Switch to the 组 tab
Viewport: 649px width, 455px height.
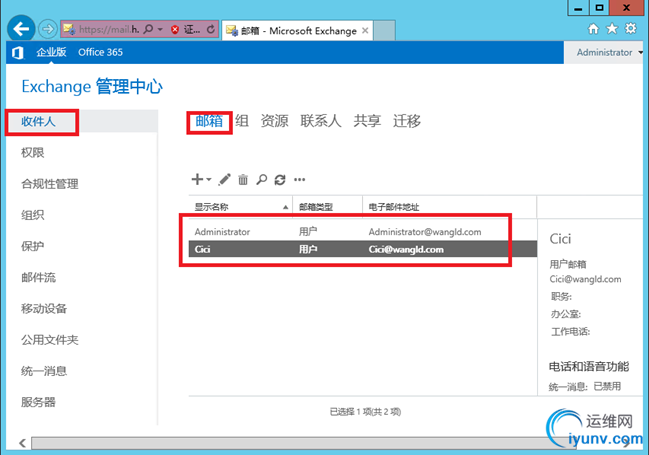pyautogui.click(x=242, y=121)
